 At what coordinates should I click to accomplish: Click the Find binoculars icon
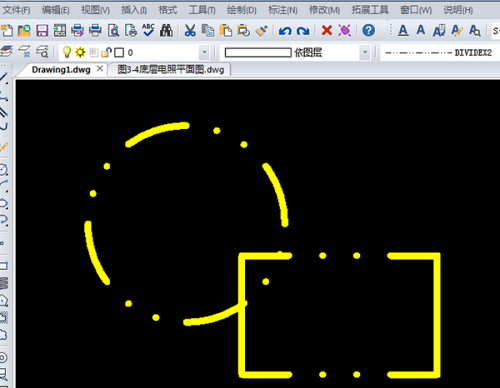166,31
